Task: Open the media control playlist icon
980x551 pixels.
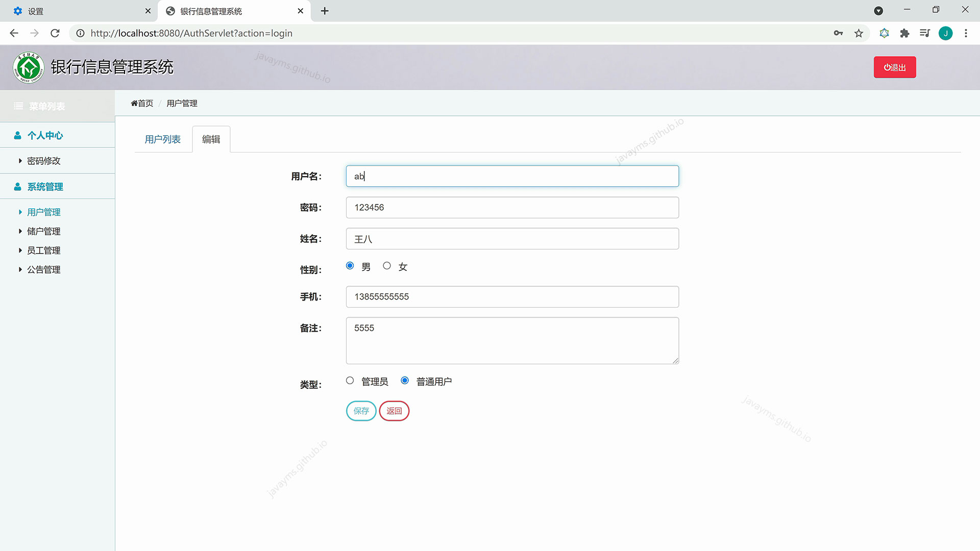Action: 925,33
